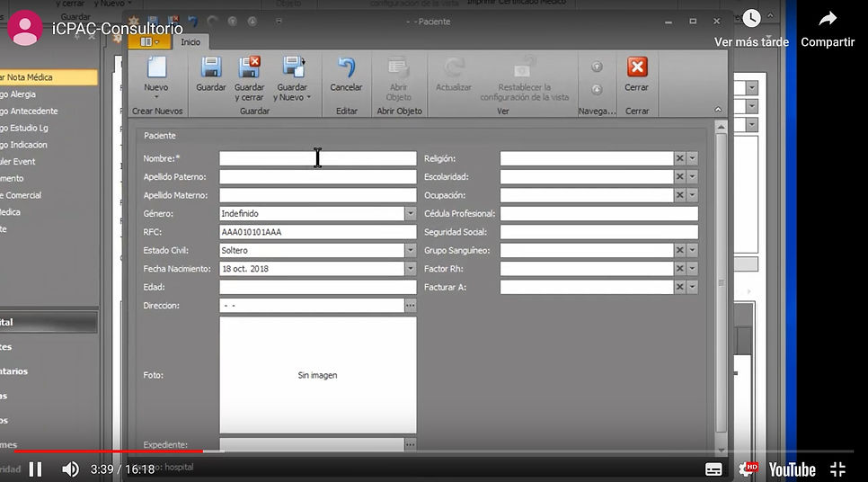
Task: Open the Escolaridad dropdown arrow
Action: click(692, 177)
